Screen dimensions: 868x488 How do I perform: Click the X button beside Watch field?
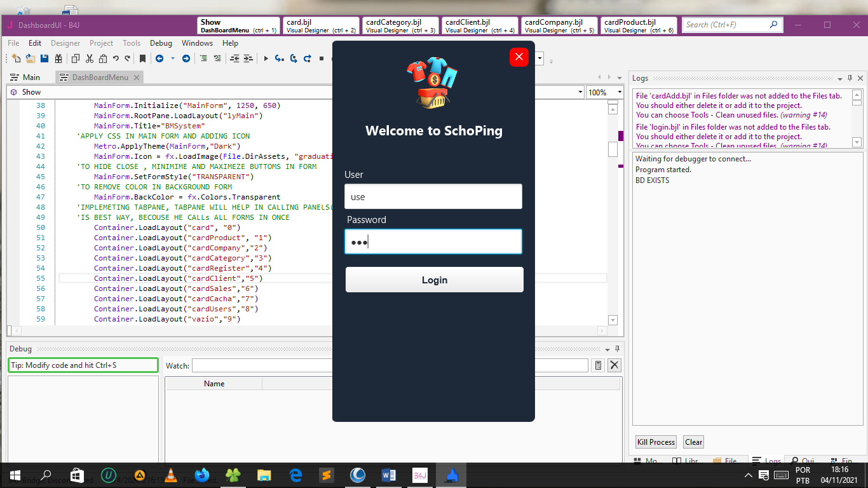(x=614, y=365)
